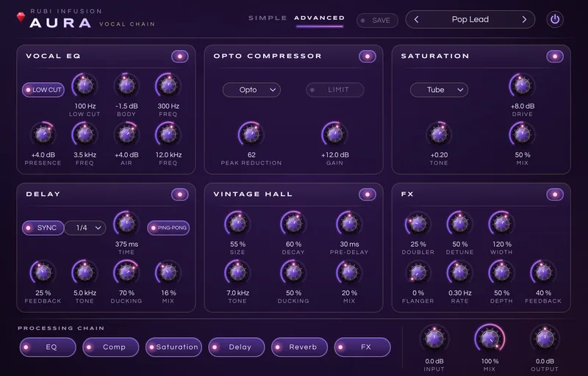
Task: Select Saturation in processing chain
Action: point(173,347)
